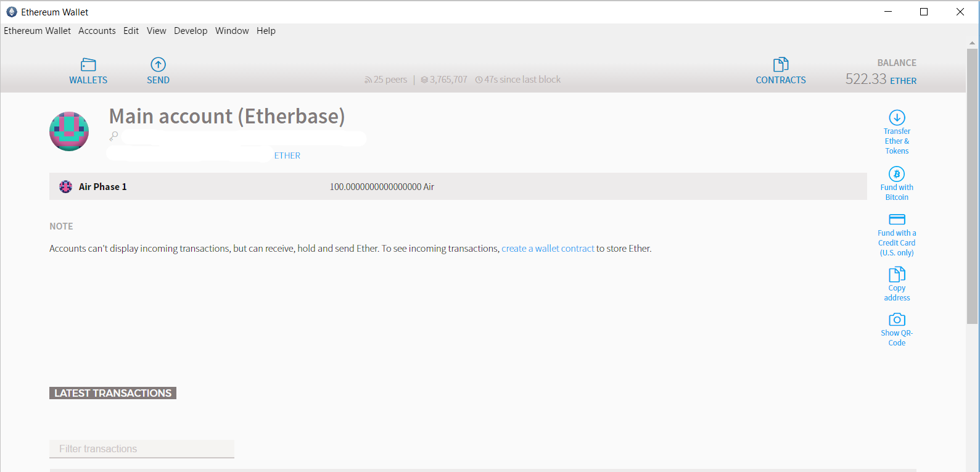
Task: Click the Show QR-Code camera icon
Action: click(897, 320)
